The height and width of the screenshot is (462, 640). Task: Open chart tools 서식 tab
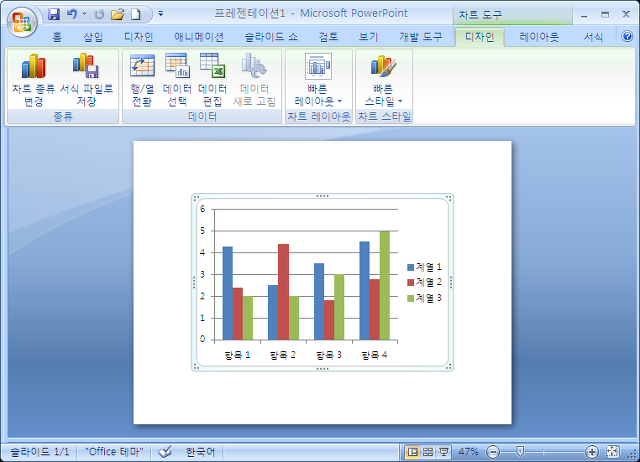click(x=593, y=37)
